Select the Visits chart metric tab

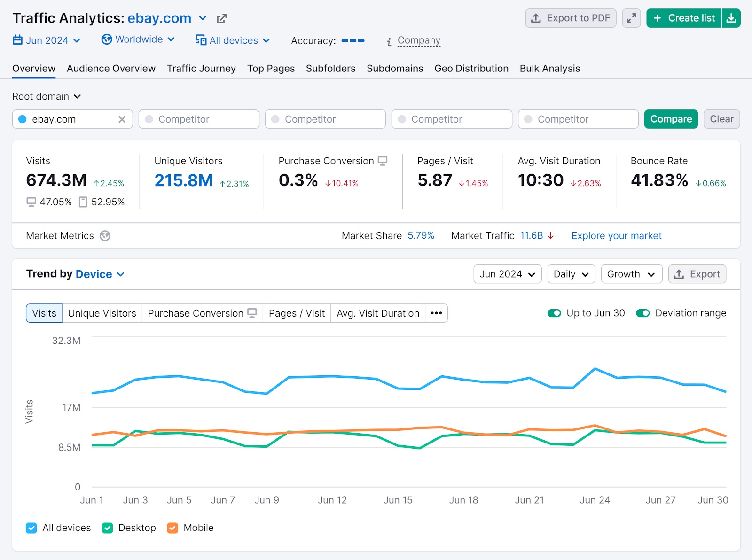[44, 313]
